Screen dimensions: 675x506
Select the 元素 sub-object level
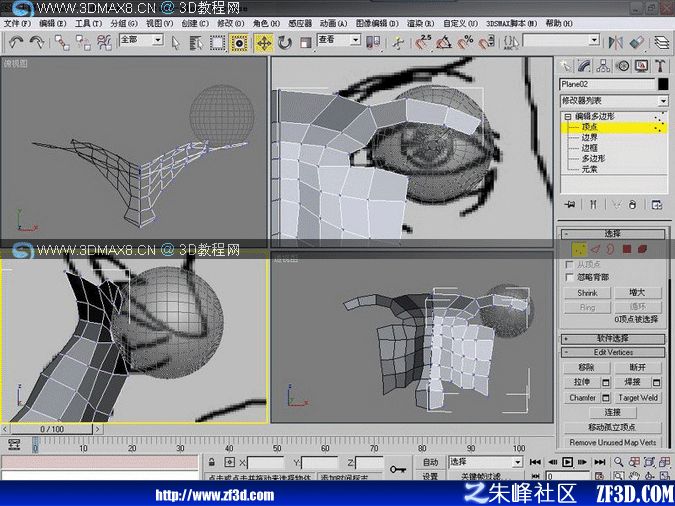coord(589,169)
